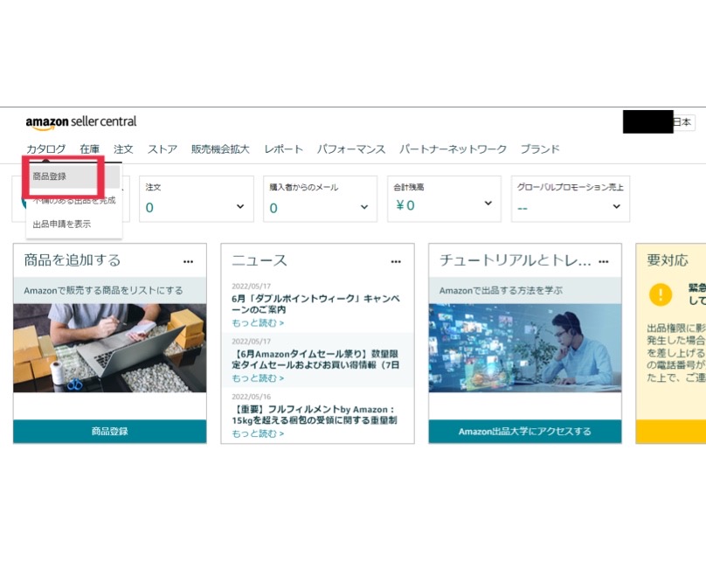The width and height of the screenshot is (706, 588).
Task: Click the ¥0 balance value
Action: (x=405, y=205)
